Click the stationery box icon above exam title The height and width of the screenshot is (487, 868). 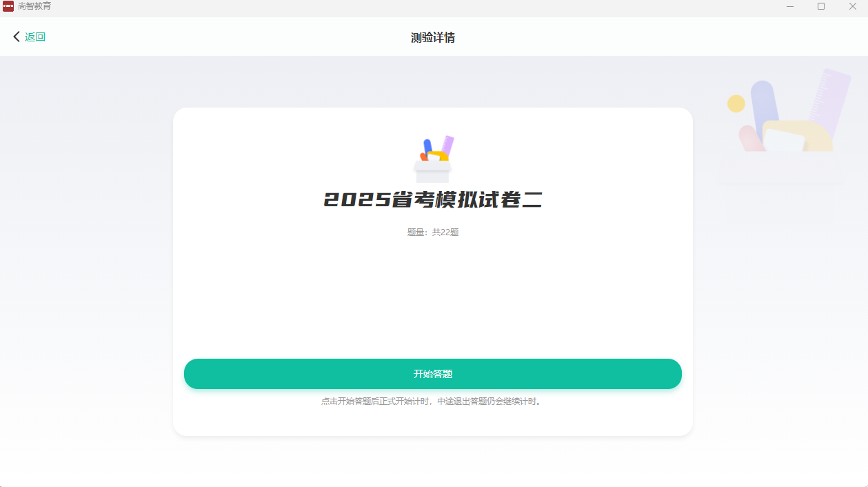(433, 159)
